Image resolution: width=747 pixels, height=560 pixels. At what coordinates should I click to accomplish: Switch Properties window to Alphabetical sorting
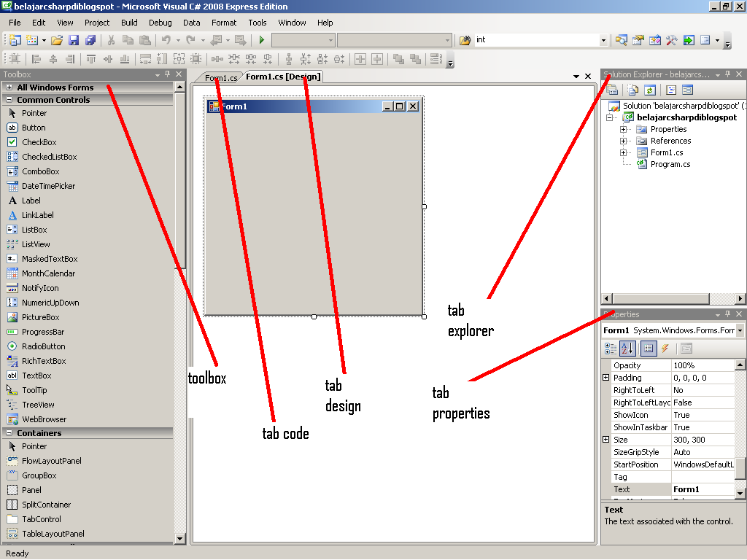click(627, 349)
